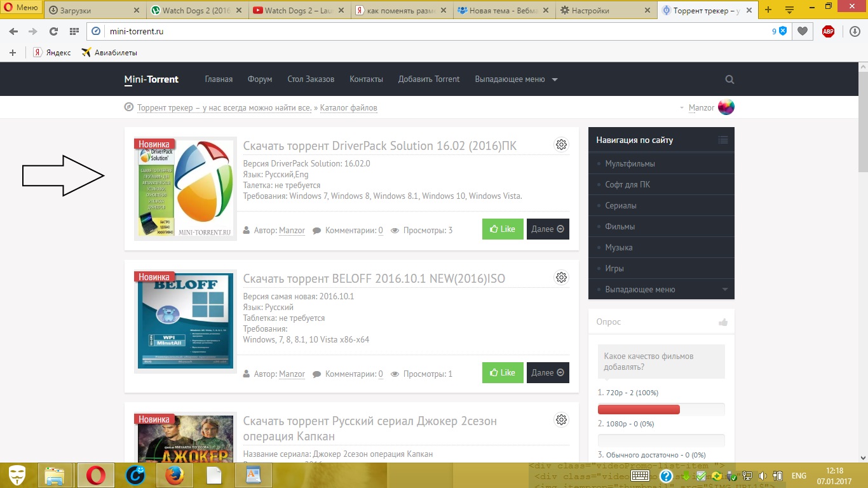This screenshot has width=868, height=488.
Task: Go back with the browser back arrow
Action: click(x=13, y=31)
